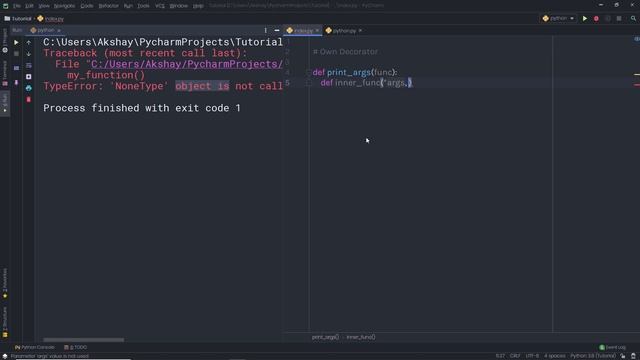Viewport: 640px width, 360px height.
Task: Change UTF-8 encoding in status bar
Action: (x=532, y=356)
